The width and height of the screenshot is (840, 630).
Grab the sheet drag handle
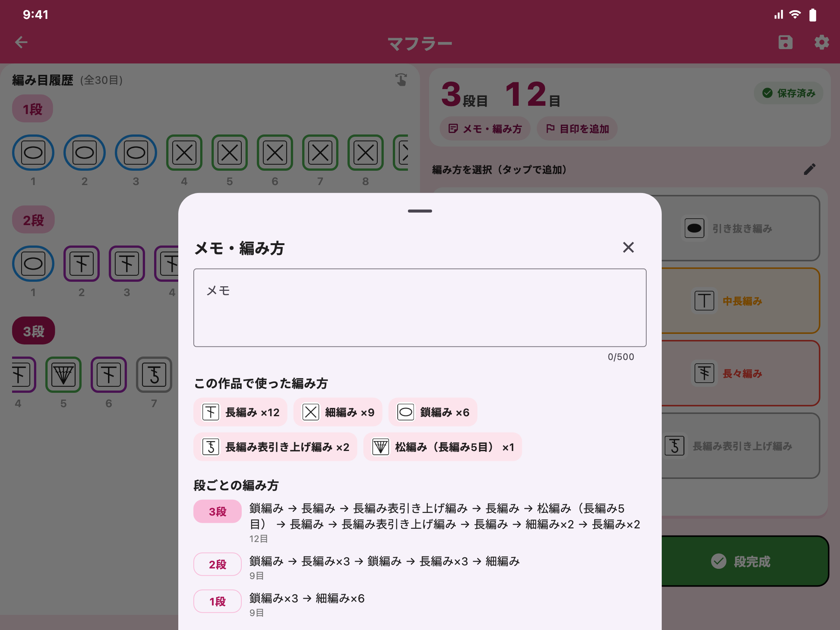420,211
